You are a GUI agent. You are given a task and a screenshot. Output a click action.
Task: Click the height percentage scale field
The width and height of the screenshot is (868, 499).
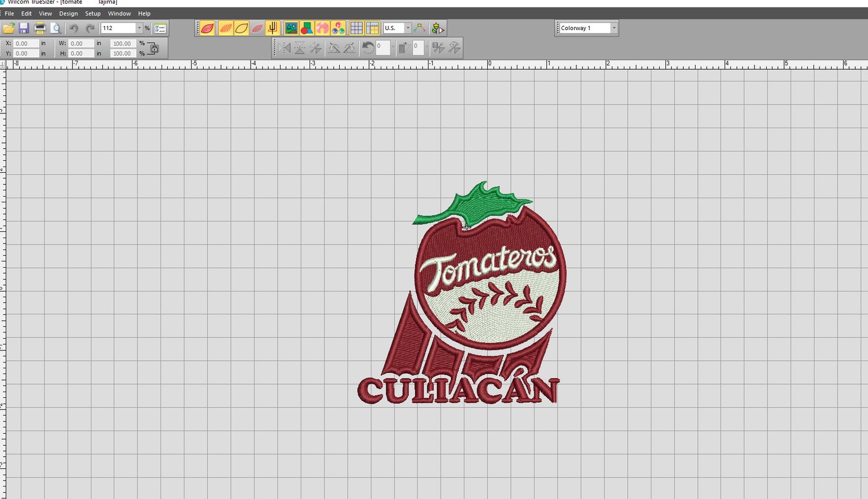(123, 53)
